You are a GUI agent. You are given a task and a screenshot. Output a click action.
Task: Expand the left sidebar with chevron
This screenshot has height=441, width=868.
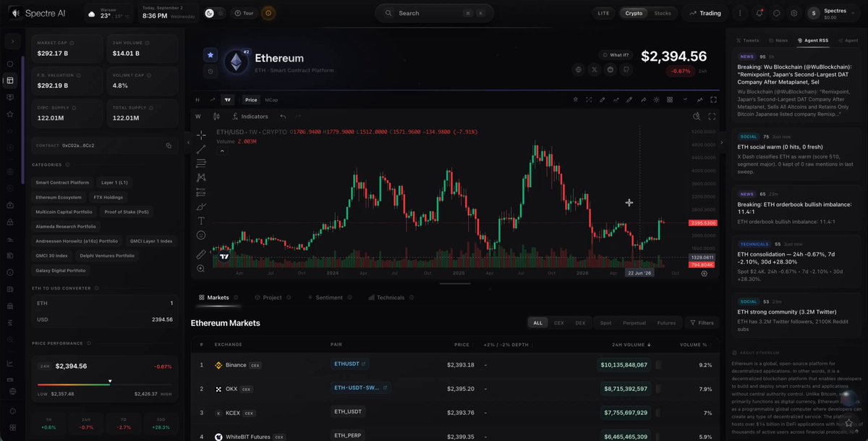(x=13, y=42)
